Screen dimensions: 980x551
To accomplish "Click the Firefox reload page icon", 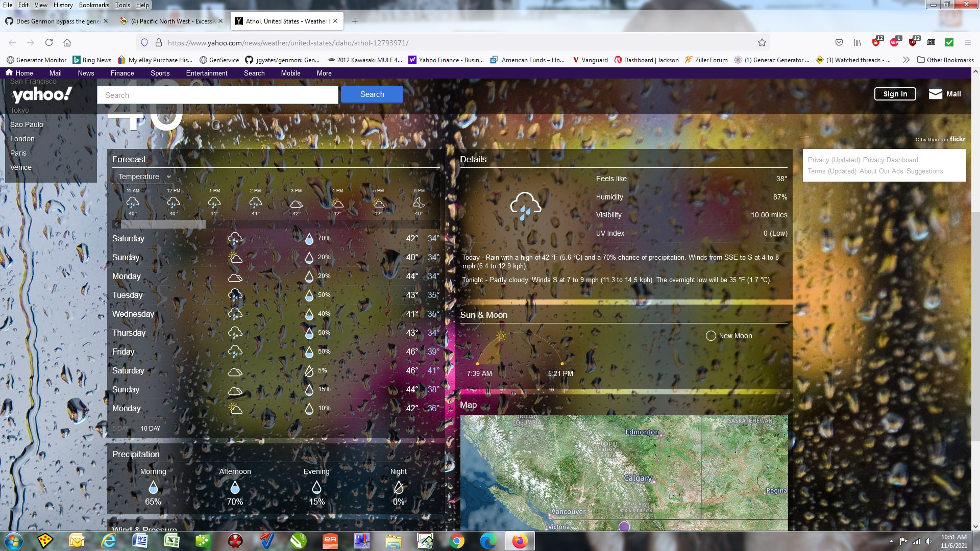I will tap(49, 43).
